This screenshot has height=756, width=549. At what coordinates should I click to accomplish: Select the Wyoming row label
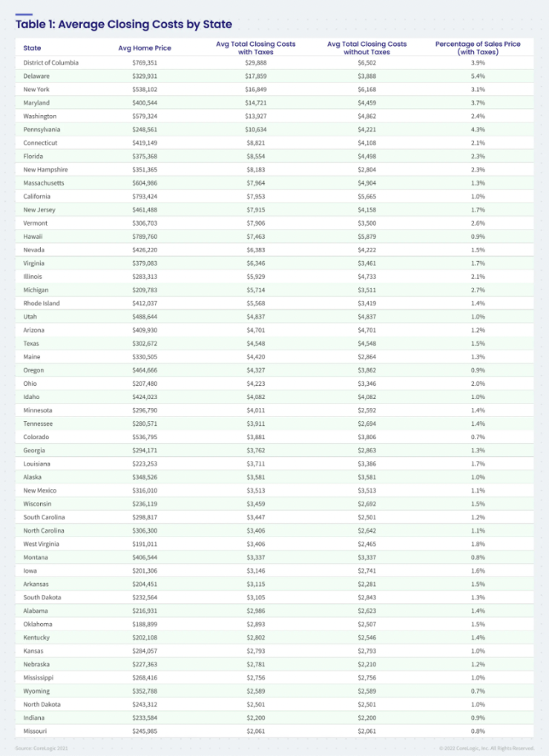click(37, 691)
